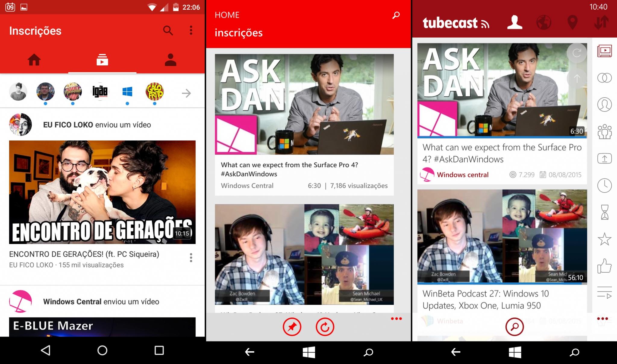
Task: Open Windows Central enviou um vídeo link
Action: pyautogui.click(x=101, y=302)
